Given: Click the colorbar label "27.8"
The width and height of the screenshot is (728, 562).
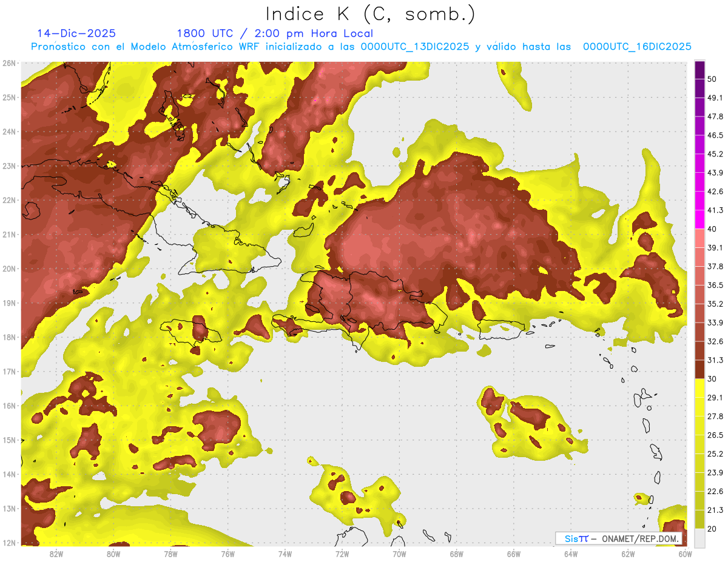Looking at the screenshot, I should coord(715,416).
